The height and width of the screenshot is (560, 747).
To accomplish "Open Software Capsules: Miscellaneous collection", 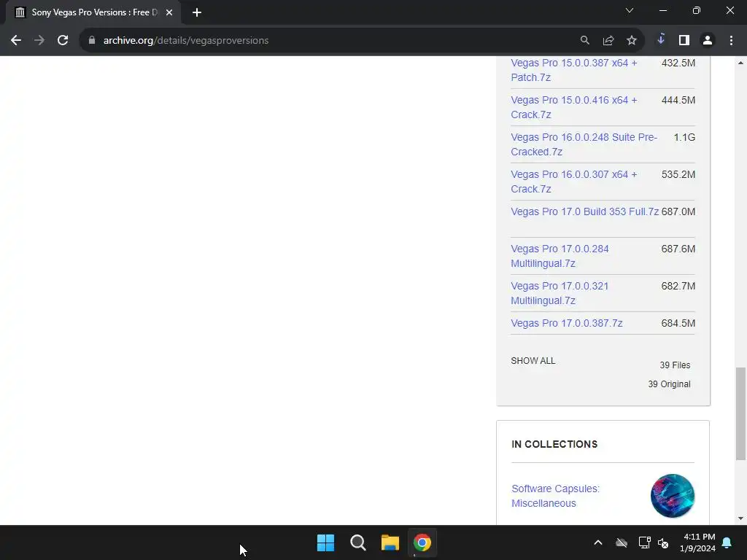I will pyautogui.click(x=555, y=496).
